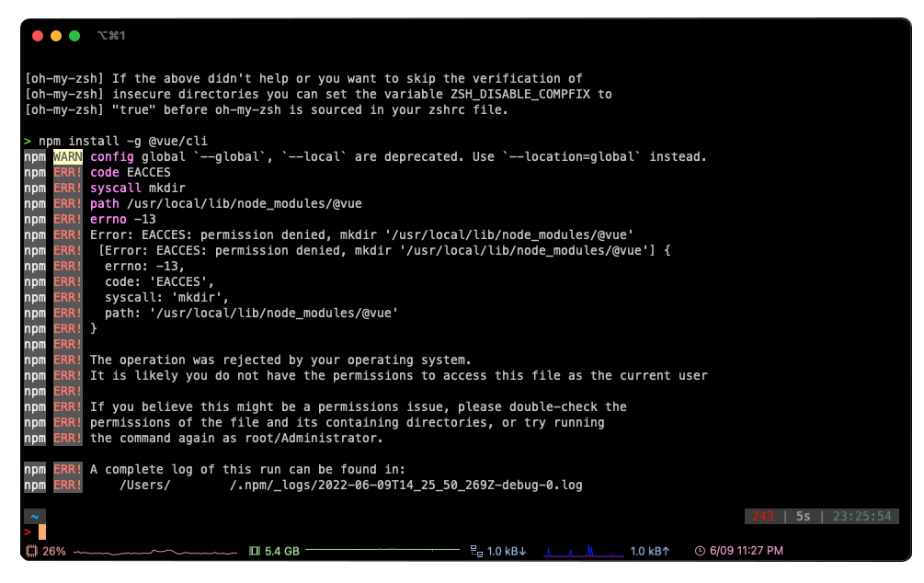Click the 6/09 11:27 PM date text

746,551
